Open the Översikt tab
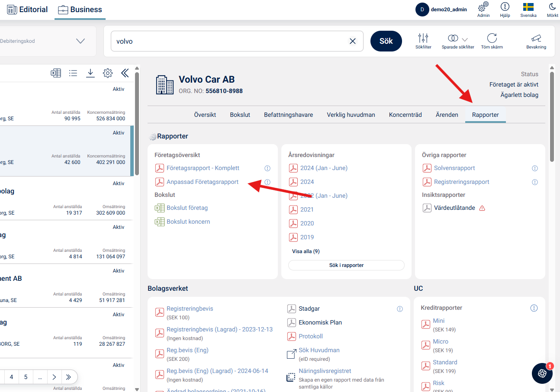 pos(205,115)
